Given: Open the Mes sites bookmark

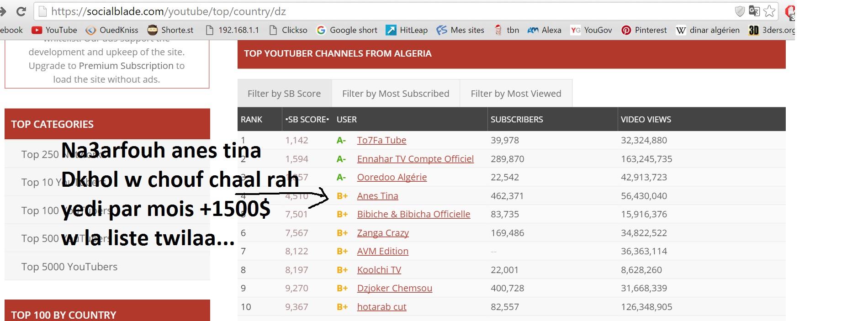Looking at the screenshot, I should click(x=460, y=30).
